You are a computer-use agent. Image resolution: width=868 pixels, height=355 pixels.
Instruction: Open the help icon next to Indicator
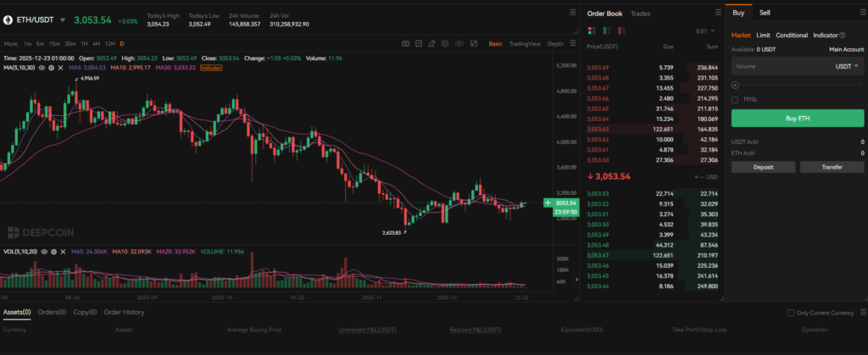click(843, 36)
